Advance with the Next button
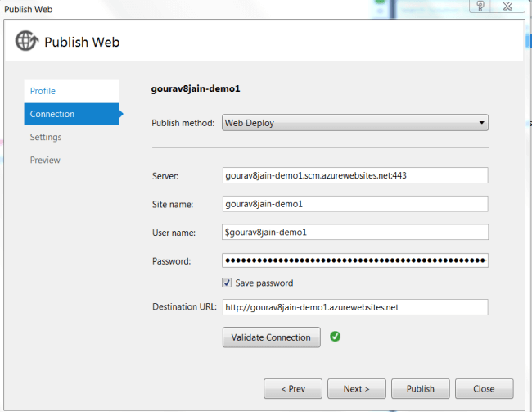The height and width of the screenshot is (412, 532). pyautogui.click(x=357, y=388)
